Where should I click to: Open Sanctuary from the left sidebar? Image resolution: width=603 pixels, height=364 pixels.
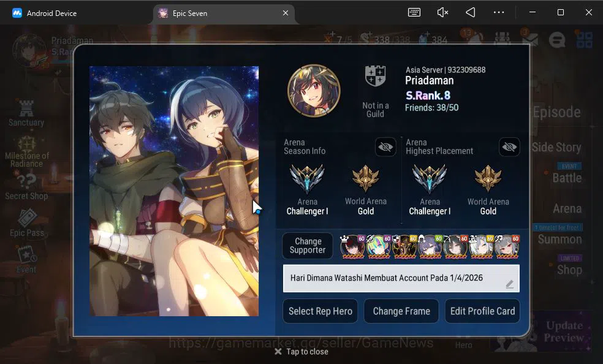26,113
